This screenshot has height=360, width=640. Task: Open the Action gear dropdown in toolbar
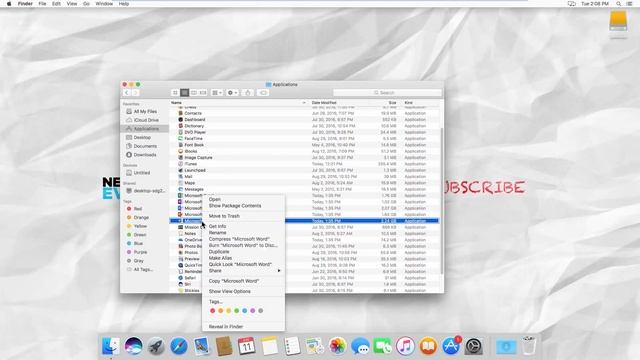pyautogui.click(x=232, y=93)
